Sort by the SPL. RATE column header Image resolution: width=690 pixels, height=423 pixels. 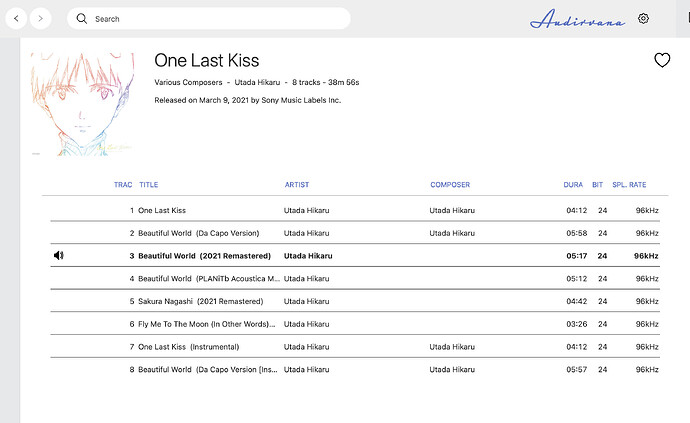point(629,185)
